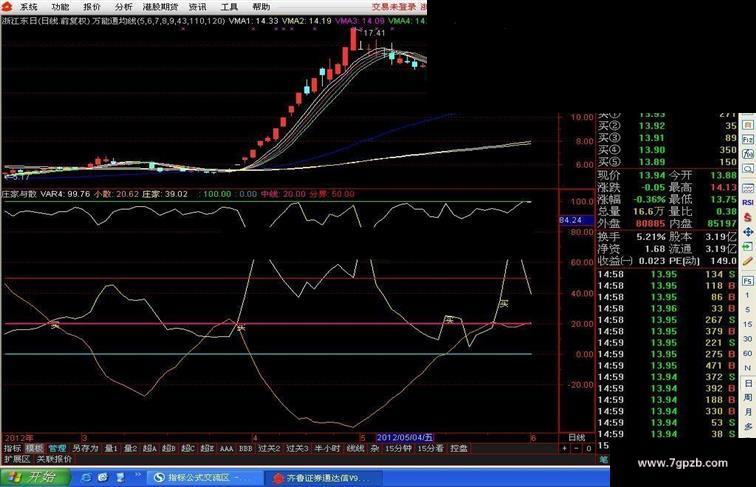Select the RSI indicator sidebar icon
This screenshot has width=756, height=487.
(x=747, y=203)
